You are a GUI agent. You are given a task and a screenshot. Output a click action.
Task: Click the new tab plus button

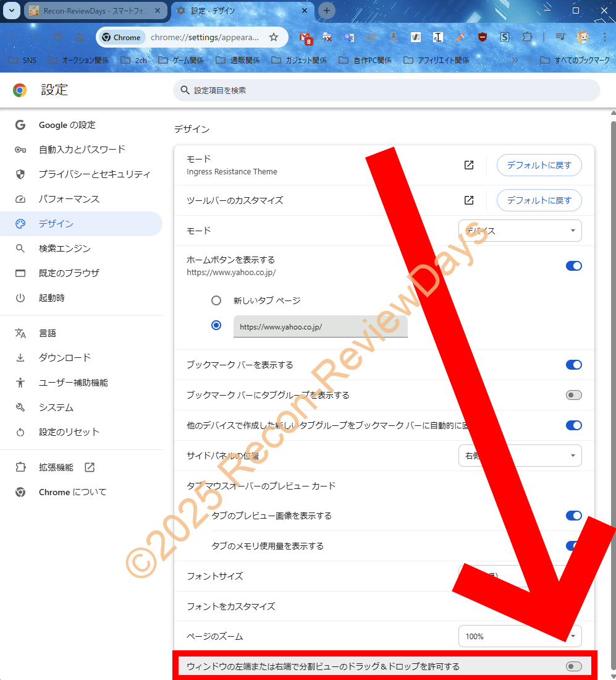pos(327,11)
